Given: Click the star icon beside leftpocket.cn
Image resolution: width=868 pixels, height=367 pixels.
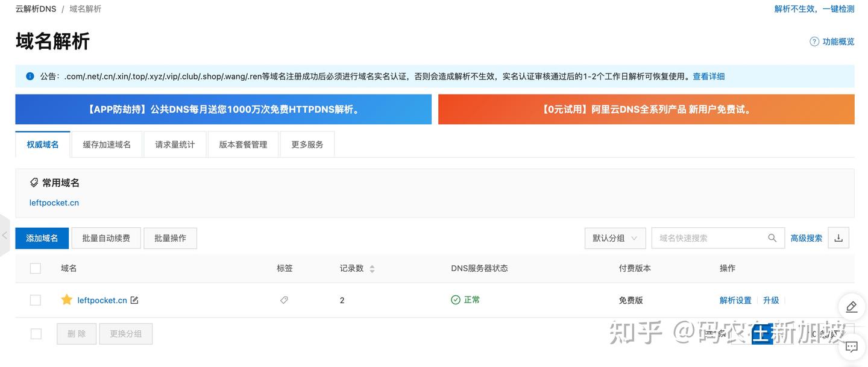Looking at the screenshot, I should click(x=67, y=300).
